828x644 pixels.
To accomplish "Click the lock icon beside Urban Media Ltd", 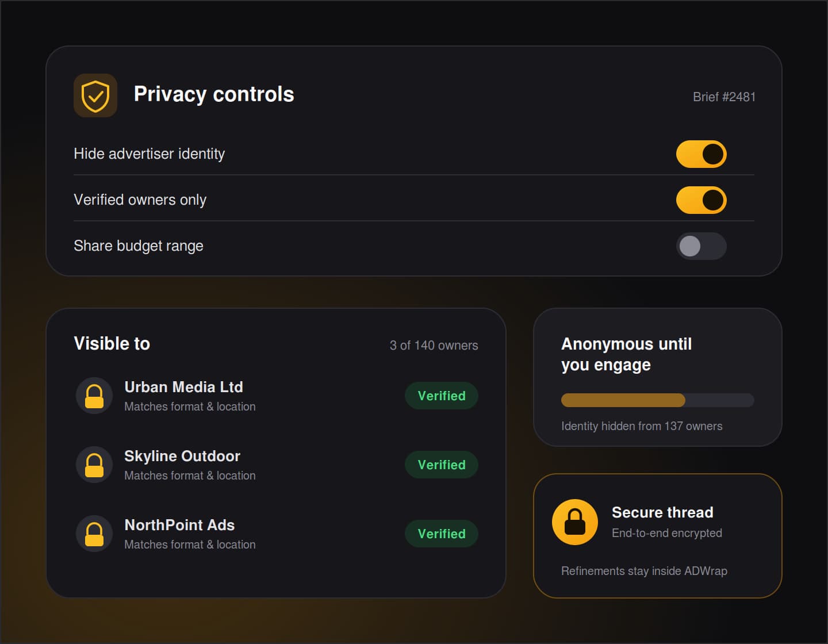I will pyautogui.click(x=94, y=396).
